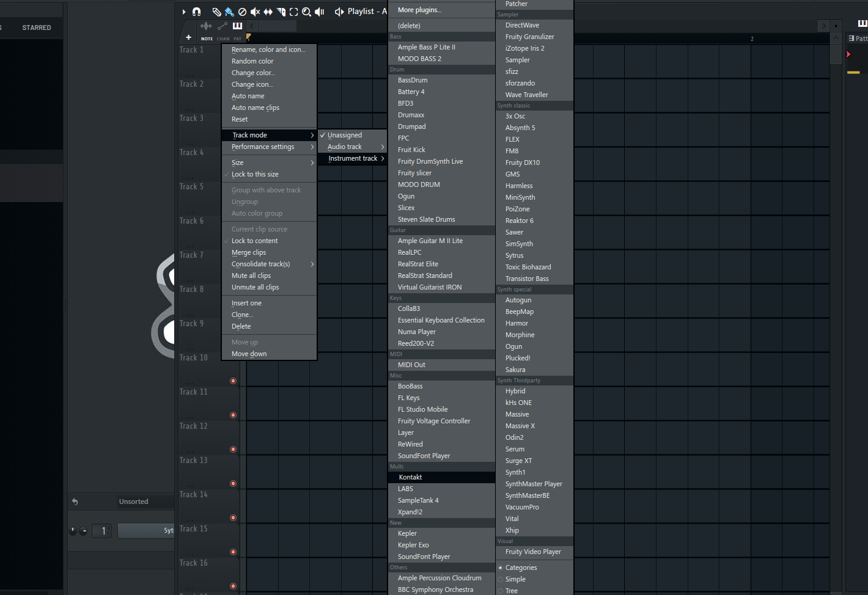Activate the Zoom magnifier tool
Screen dimensions: 868x595
click(306, 12)
